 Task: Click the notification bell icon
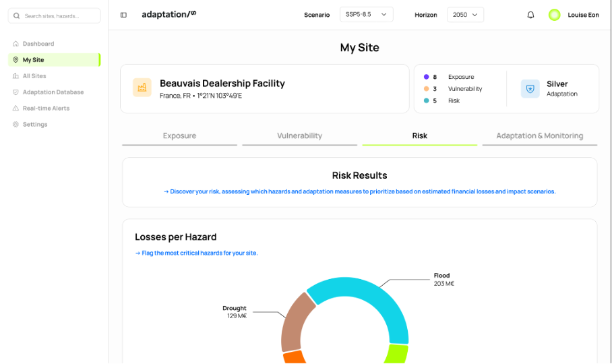click(x=530, y=15)
